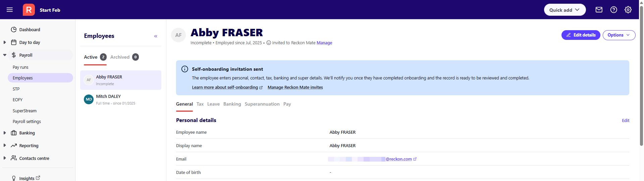Click the Day to day calendar icon
This screenshot has width=644, height=181.
[14, 42]
